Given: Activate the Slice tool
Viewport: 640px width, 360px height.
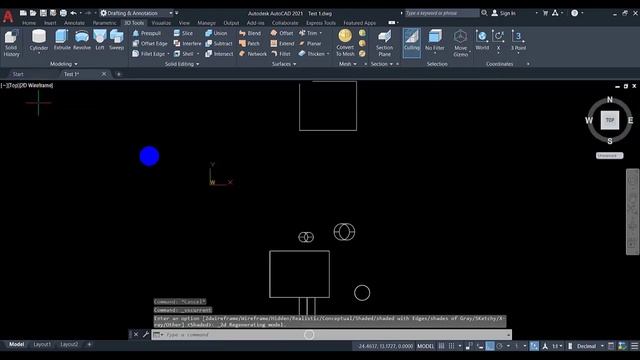Looking at the screenshot, I should click(x=183, y=33).
